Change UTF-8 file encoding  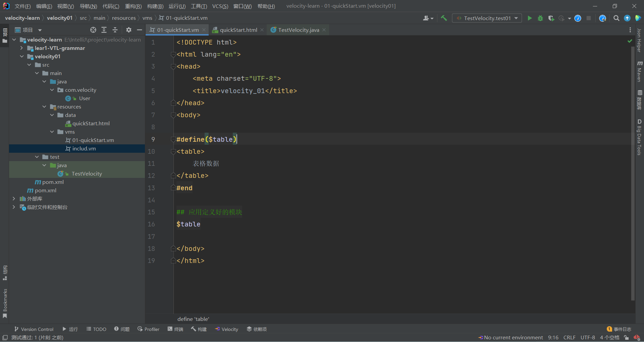pyautogui.click(x=588, y=338)
